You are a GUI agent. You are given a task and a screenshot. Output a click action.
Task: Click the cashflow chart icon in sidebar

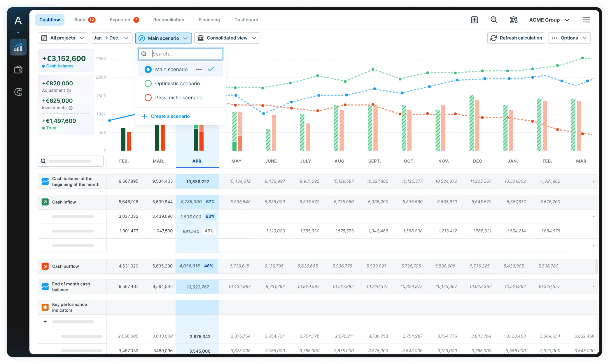tap(18, 47)
